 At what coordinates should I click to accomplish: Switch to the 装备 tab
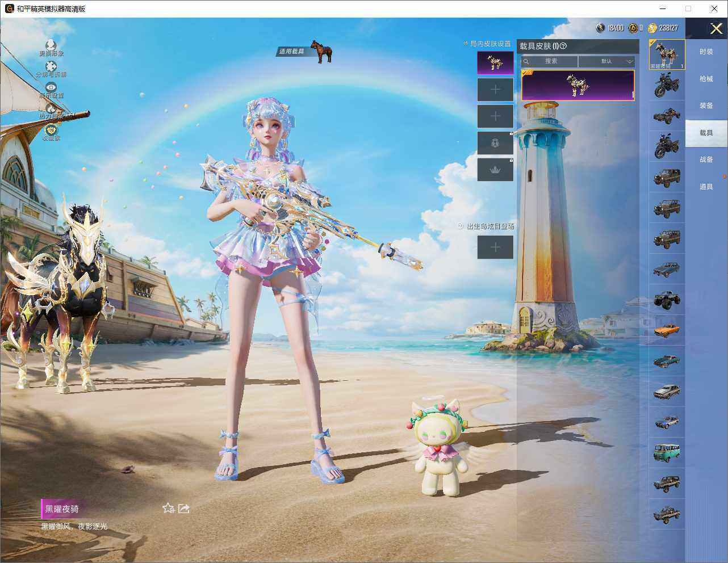click(706, 106)
